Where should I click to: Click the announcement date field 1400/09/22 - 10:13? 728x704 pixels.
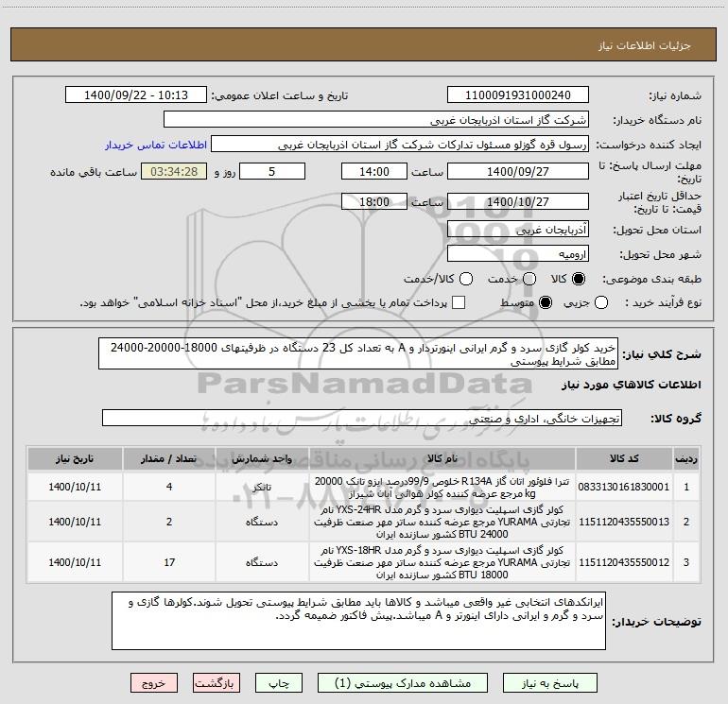pyautogui.click(x=136, y=95)
